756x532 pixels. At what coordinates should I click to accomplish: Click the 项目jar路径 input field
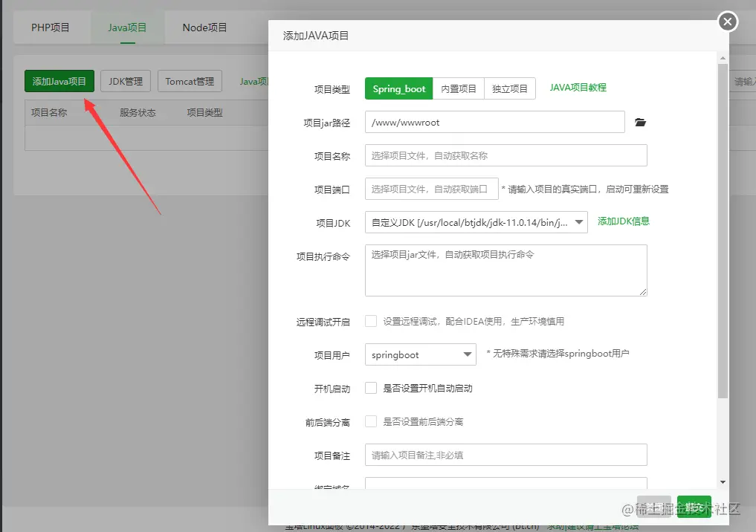(494, 123)
